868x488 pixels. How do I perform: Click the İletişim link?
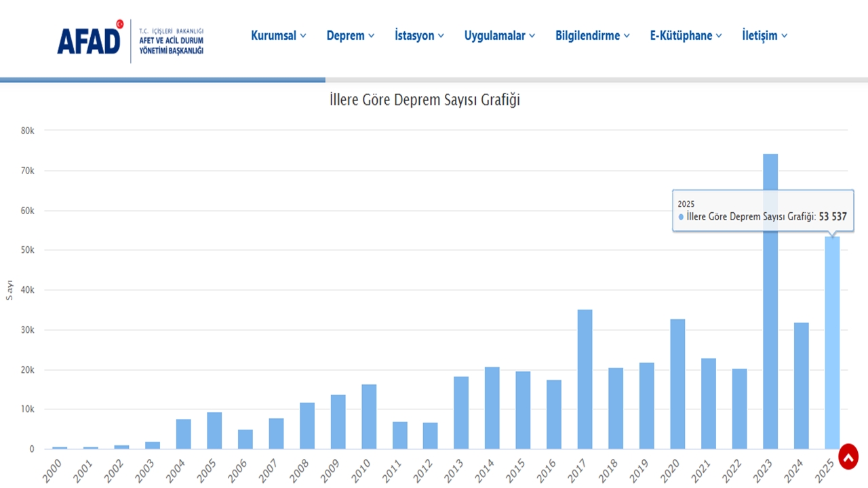[x=759, y=36]
